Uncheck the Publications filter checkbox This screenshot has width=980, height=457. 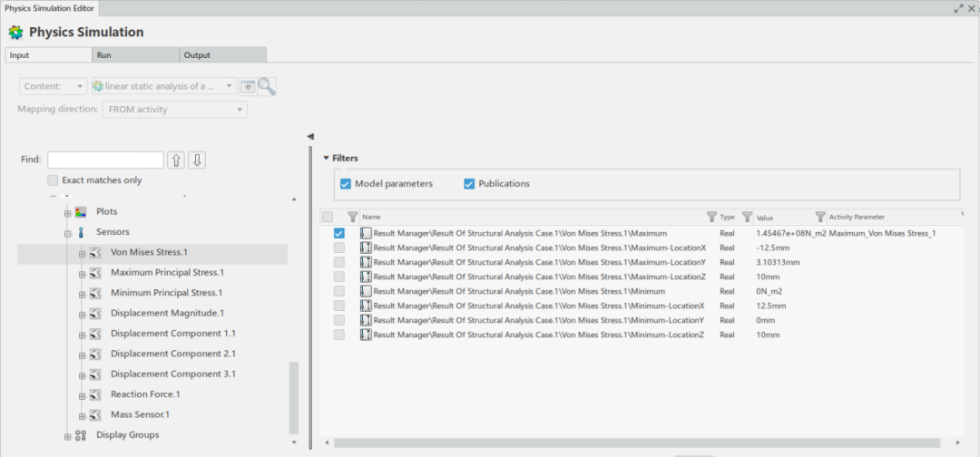(469, 184)
